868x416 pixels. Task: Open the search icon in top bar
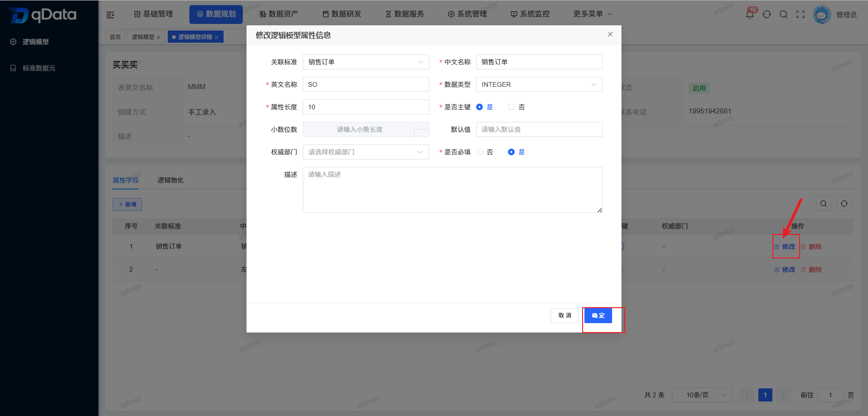(784, 15)
